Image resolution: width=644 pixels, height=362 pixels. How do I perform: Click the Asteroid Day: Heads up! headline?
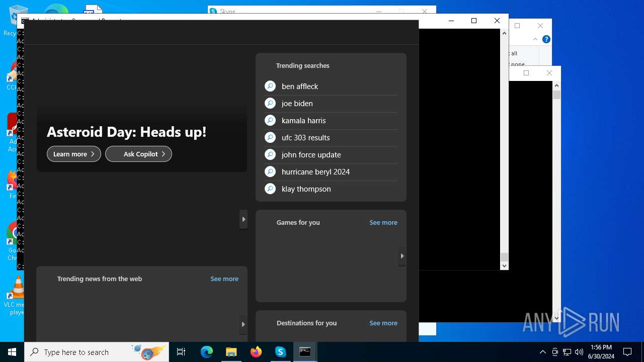coord(127,132)
